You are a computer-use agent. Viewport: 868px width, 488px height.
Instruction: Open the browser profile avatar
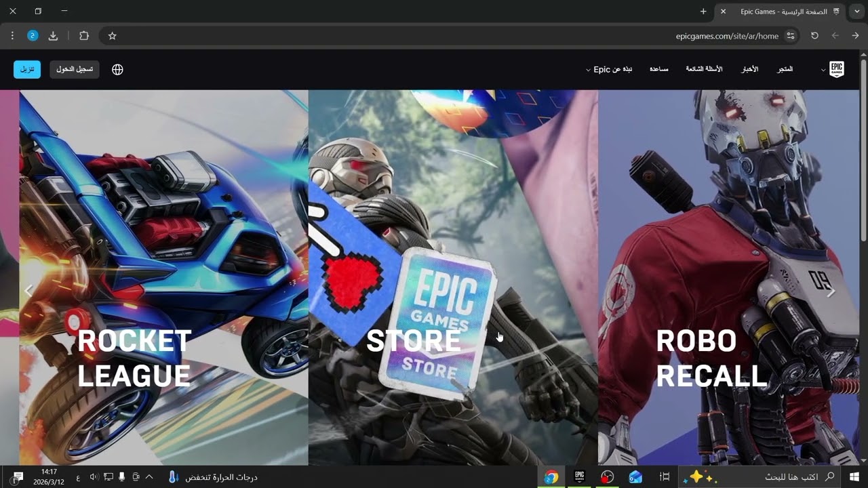[x=33, y=36]
